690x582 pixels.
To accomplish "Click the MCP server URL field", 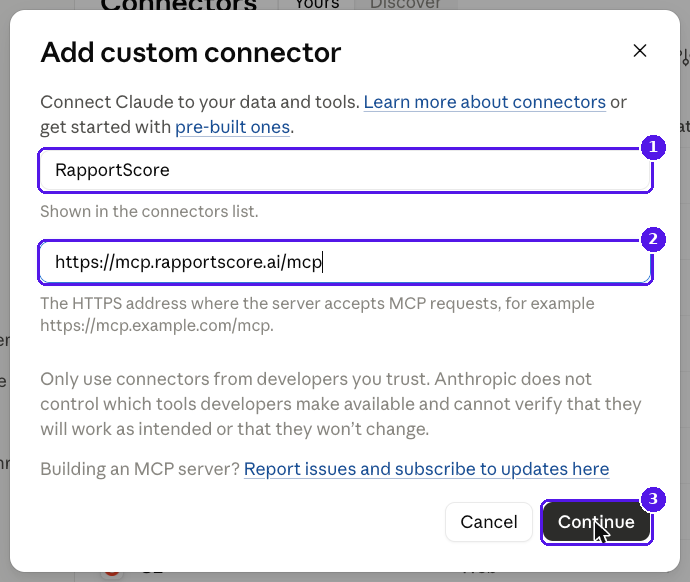I will [x=345, y=262].
